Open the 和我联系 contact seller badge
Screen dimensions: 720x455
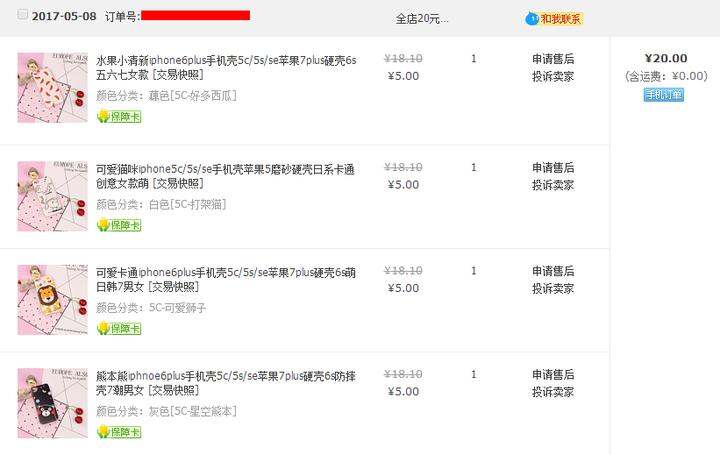point(560,19)
